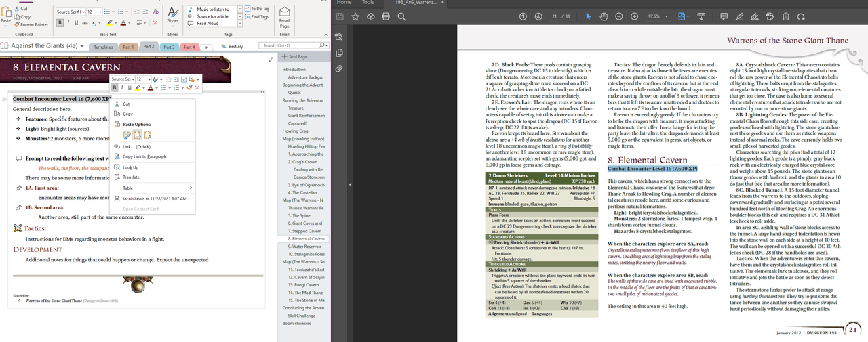This screenshot has height=342, width=868.
Task: Click the Acrobat find text magnifier icon
Action: [401, 16]
